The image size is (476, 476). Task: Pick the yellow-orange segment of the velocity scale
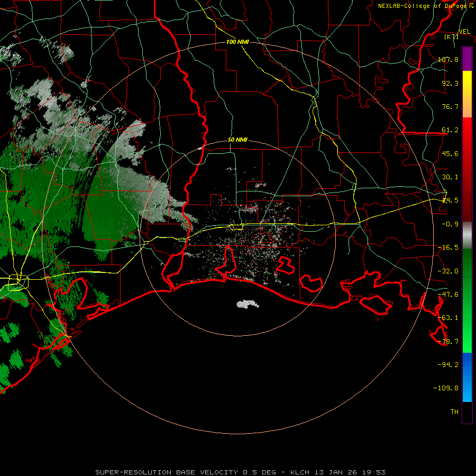click(467, 94)
